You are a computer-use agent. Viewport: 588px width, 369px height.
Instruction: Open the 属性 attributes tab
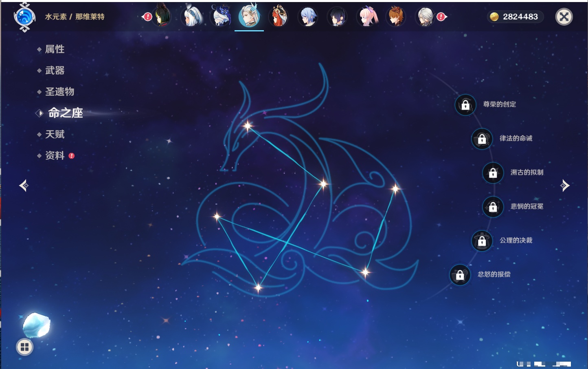55,49
